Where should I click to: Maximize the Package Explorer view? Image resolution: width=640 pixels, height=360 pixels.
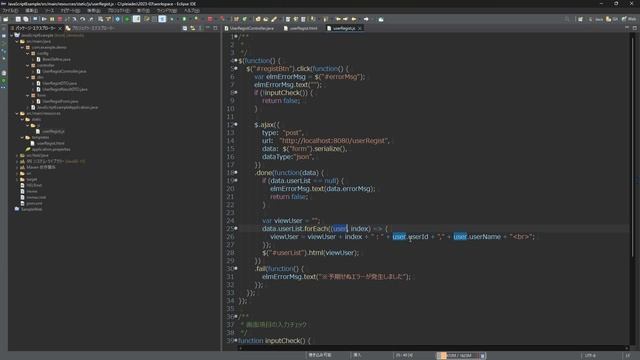(216, 28)
